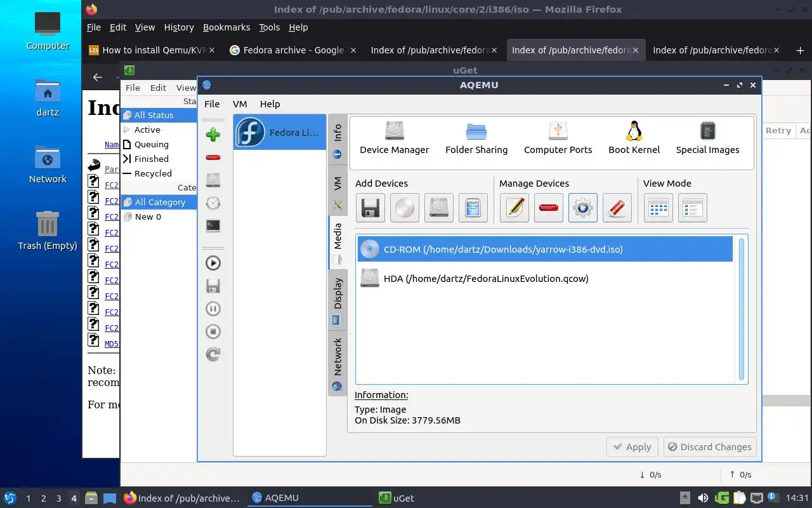Switch to Fedora archive - Google tab
812x508 pixels.
294,50
